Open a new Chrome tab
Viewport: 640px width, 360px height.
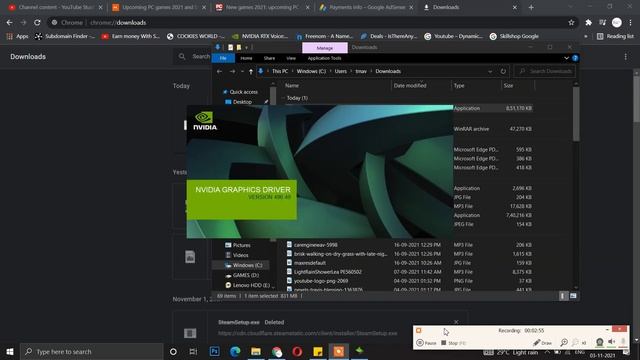click(531, 7)
